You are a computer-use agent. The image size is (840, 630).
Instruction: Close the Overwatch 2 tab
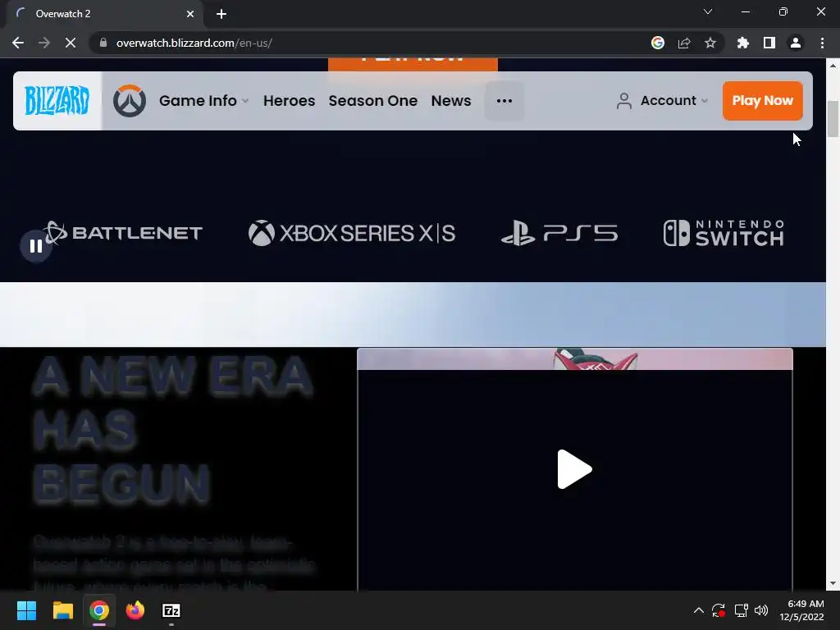click(x=190, y=14)
